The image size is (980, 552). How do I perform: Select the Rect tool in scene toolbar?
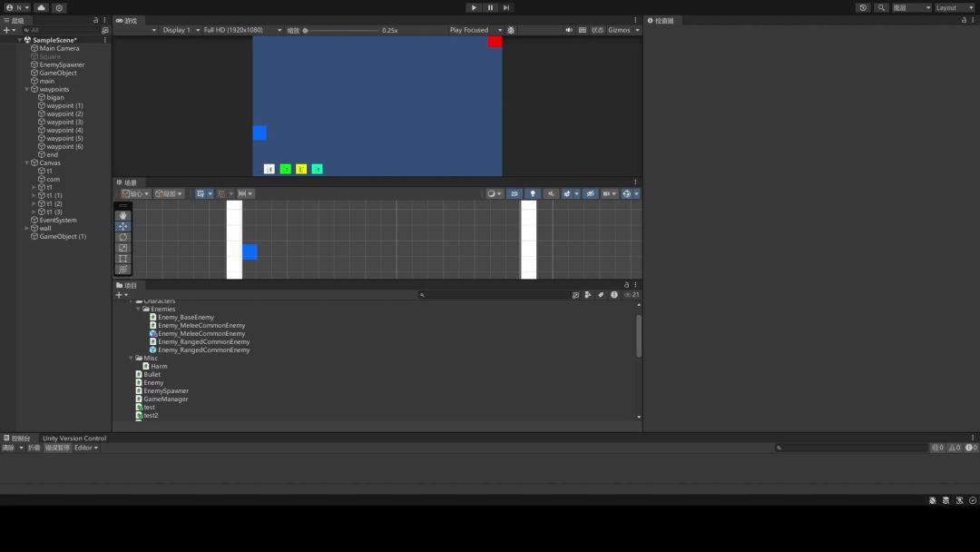[x=123, y=259]
